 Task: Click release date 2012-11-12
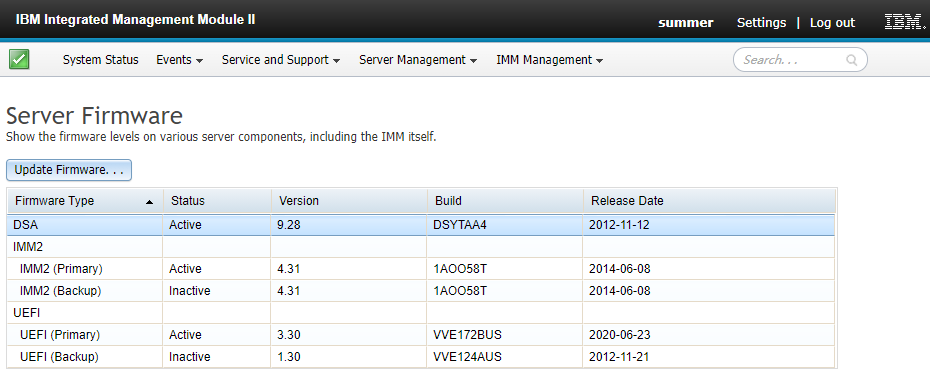(620, 225)
